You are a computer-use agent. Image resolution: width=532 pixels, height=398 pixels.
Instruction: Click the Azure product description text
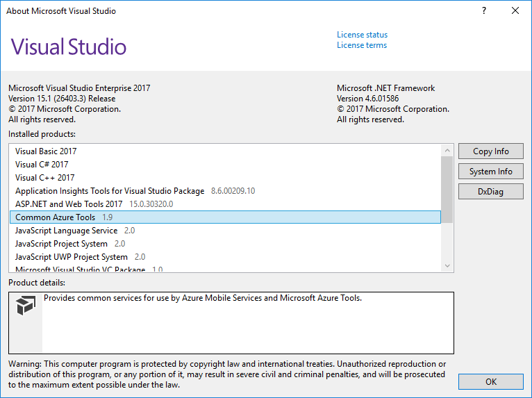click(203, 298)
